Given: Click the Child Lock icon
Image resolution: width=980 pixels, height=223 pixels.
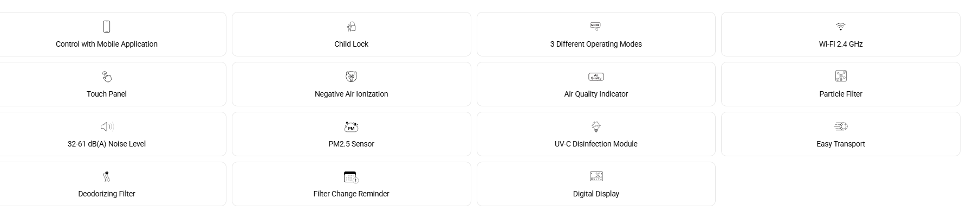Looking at the screenshot, I should [x=351, y=27].
